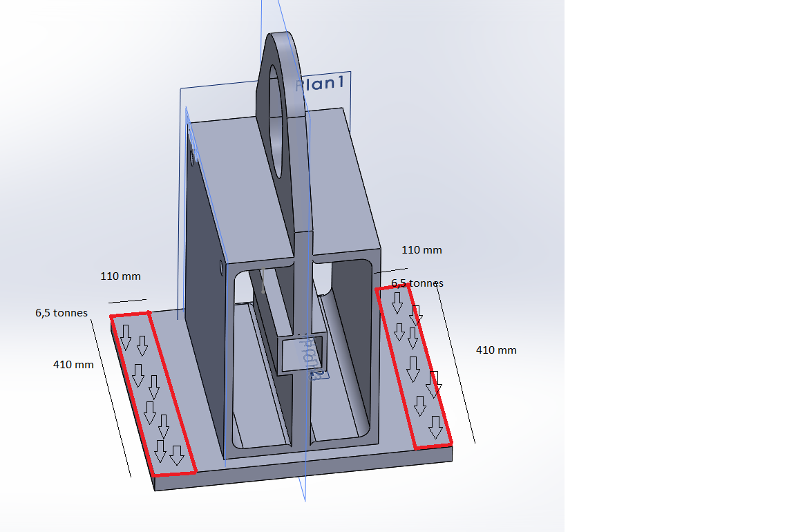Click the 6,5 tonnes label over the right strip

click(x=417, y=283)
